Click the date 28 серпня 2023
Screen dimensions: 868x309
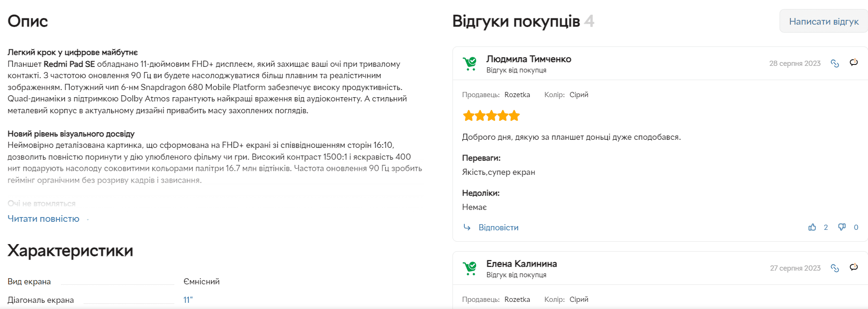(x=795, y=63)
